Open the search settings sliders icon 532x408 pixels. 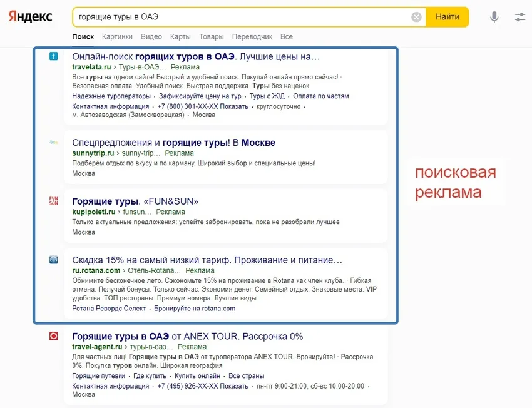pos(520,17)
